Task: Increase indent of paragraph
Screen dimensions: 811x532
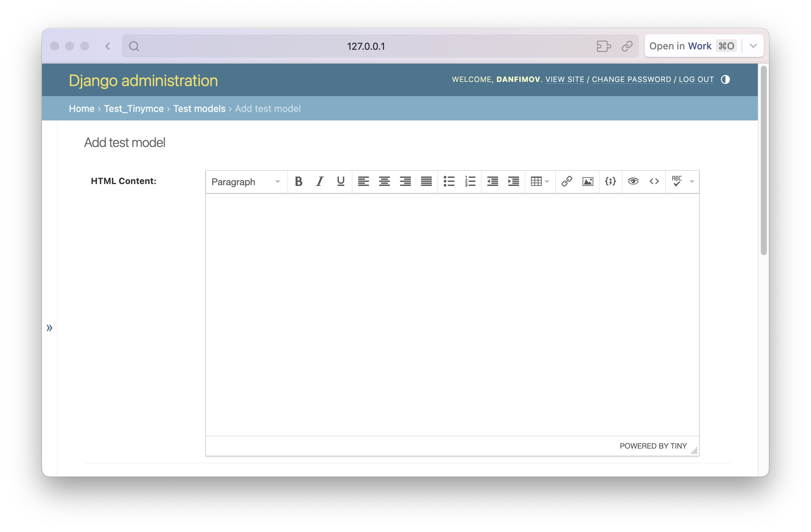Action: tap(513, 181)
